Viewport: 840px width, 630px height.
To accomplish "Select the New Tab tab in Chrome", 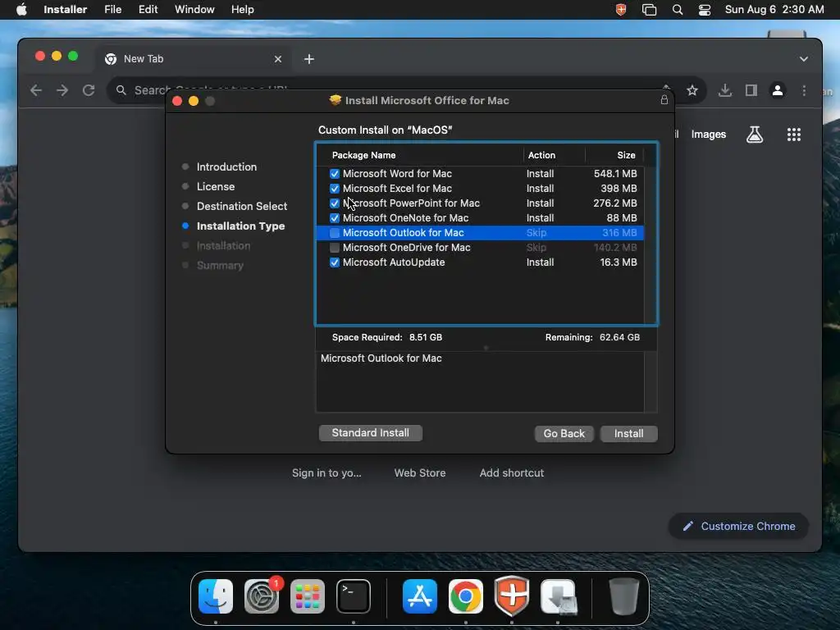I will pyautogui.click(x=194, y=59).
